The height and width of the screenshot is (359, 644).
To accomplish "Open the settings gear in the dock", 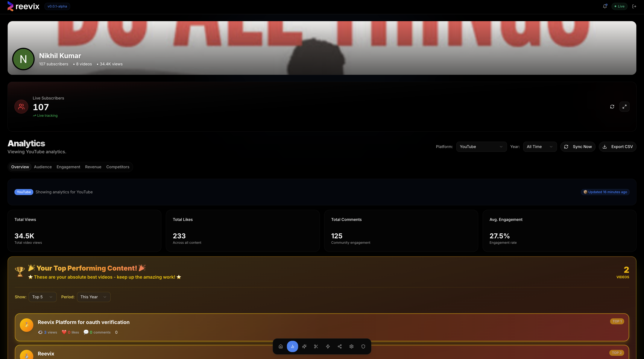I will pos(351,346).
